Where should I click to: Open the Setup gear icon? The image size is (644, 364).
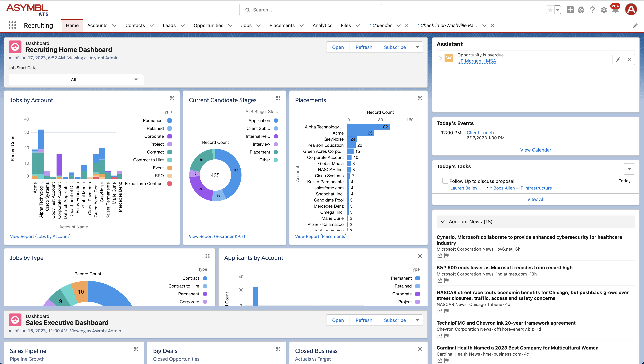tap(604, 10)
